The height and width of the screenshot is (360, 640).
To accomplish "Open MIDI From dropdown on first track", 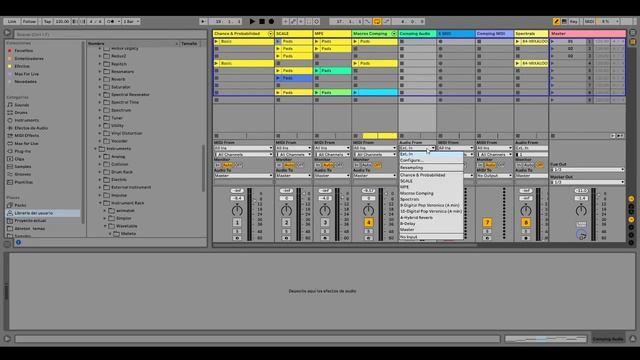I will pyautogui.click(x=243, y=148).
